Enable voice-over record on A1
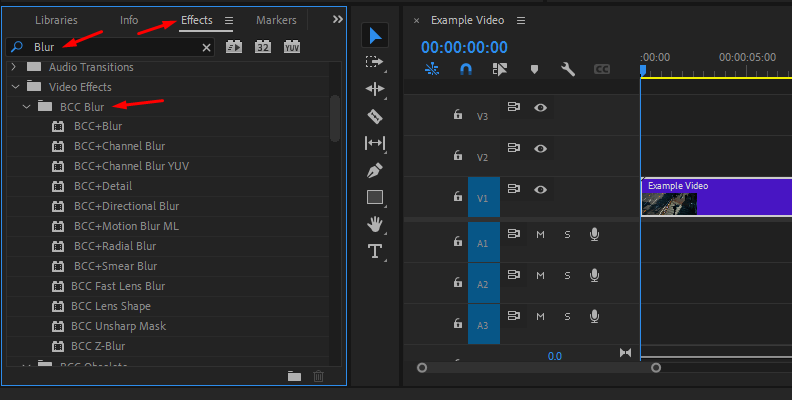 click(x=595, y=234)
